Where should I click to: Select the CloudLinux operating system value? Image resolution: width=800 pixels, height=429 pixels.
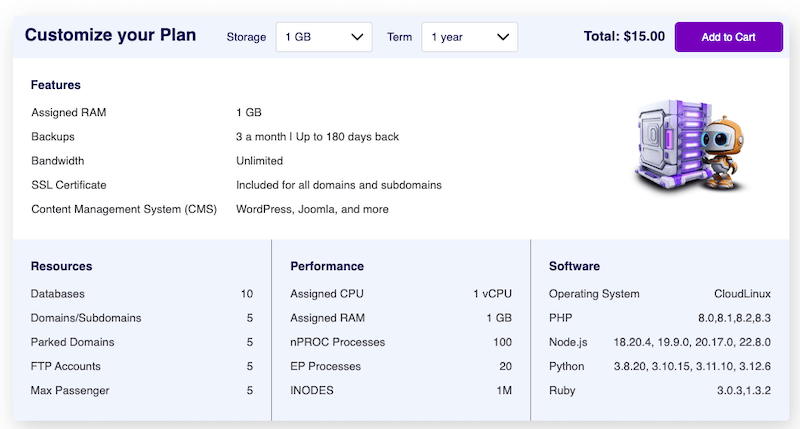coord(742,294)
